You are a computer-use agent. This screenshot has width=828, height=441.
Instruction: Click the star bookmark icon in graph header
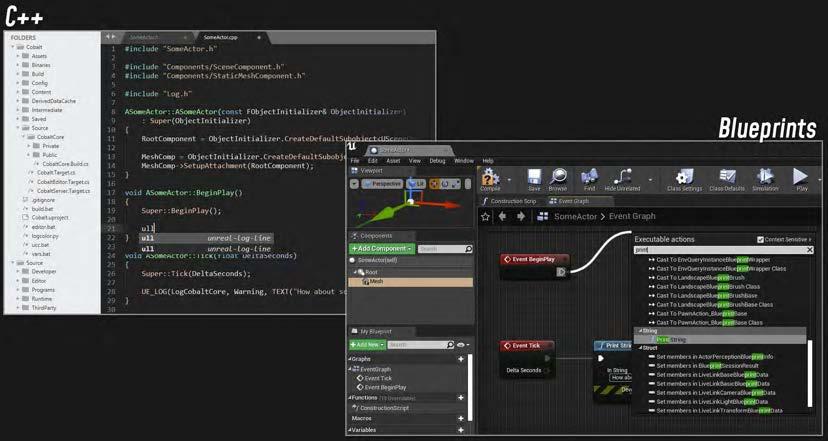485,217
